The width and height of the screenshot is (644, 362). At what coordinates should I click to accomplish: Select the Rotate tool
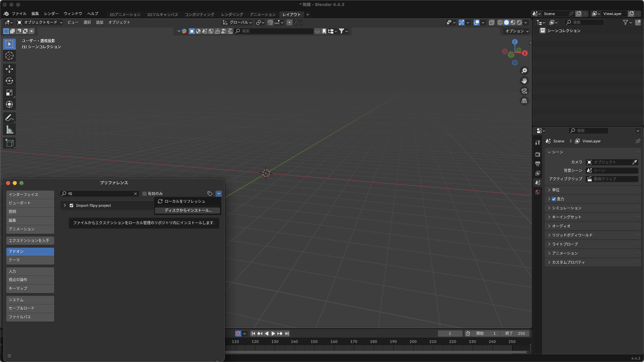[x=9, y=81]
